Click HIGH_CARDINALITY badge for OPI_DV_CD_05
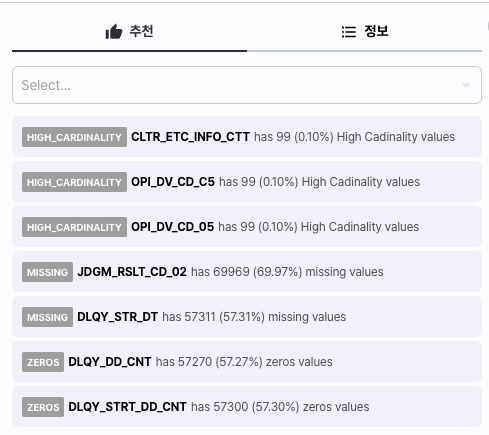 tap(74, 227)
